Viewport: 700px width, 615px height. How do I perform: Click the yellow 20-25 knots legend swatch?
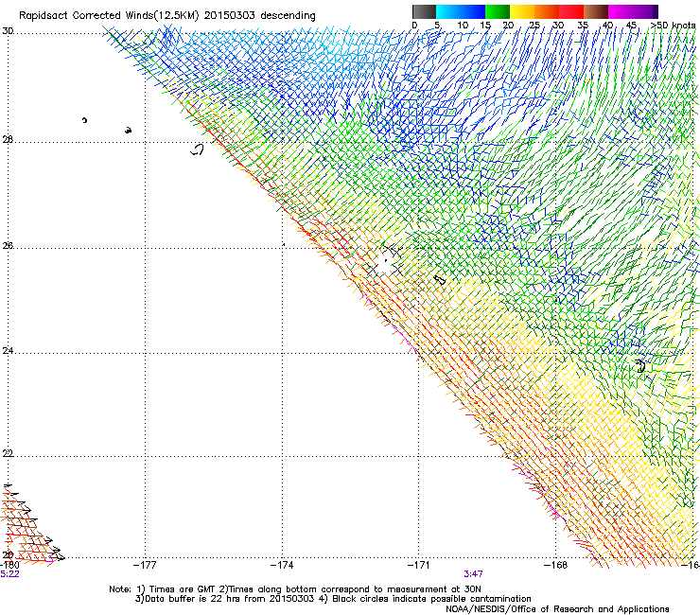click(522, 11)
